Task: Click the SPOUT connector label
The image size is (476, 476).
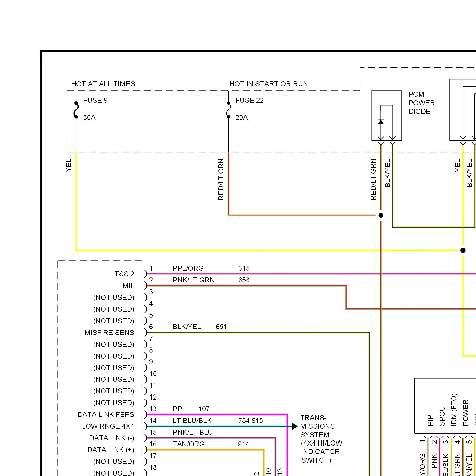Action: (442, 414)
